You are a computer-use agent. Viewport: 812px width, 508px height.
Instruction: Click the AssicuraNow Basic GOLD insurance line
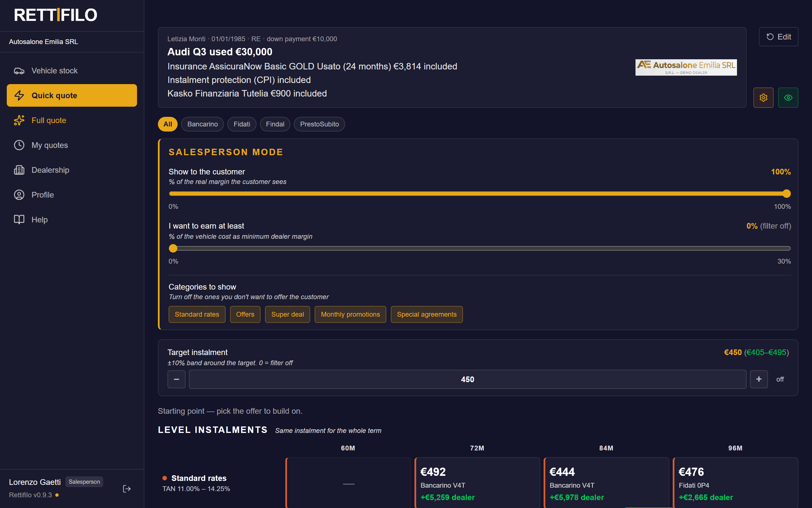click(x=312, y=67)
